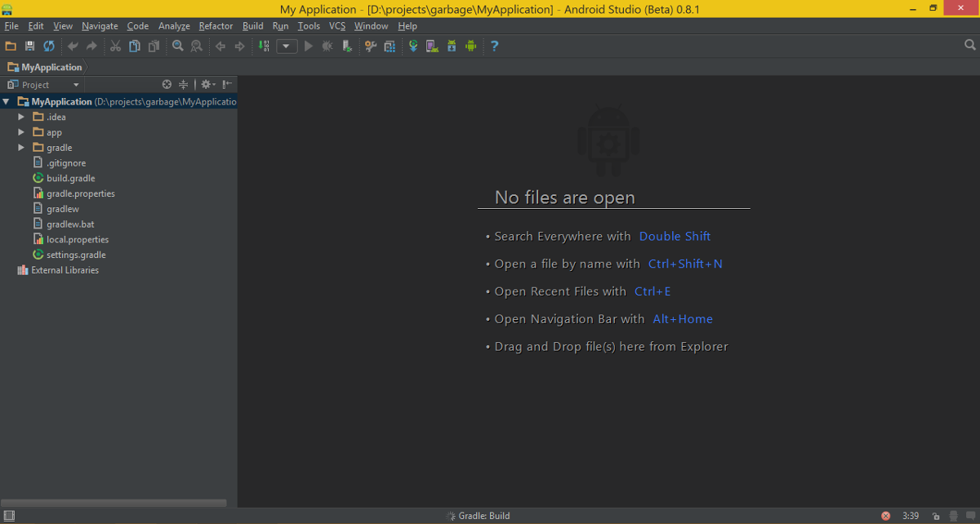Click the Synchronize refresh icon
Viewport: 980px width, 524px height.
point(49,47)
